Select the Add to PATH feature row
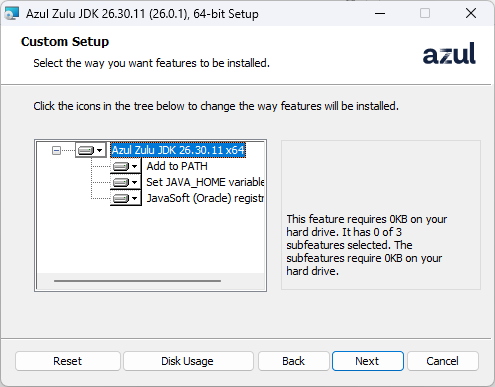The image size is (495, 387). (177, 166)
